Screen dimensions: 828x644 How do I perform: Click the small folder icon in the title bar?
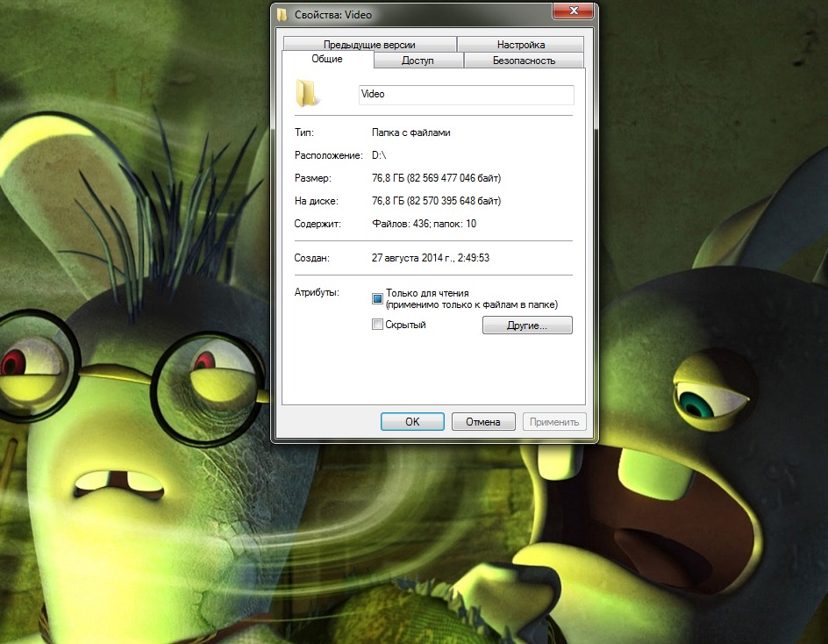(282, 14)
